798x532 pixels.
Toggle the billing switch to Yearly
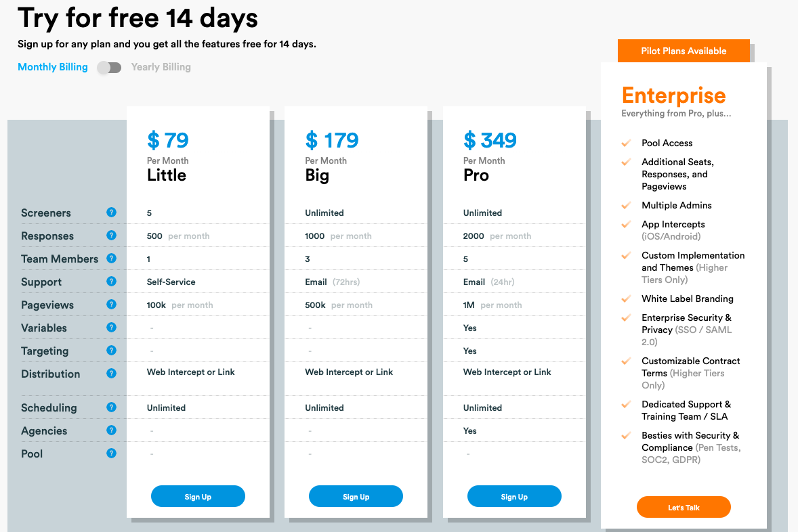click(108, 68)
